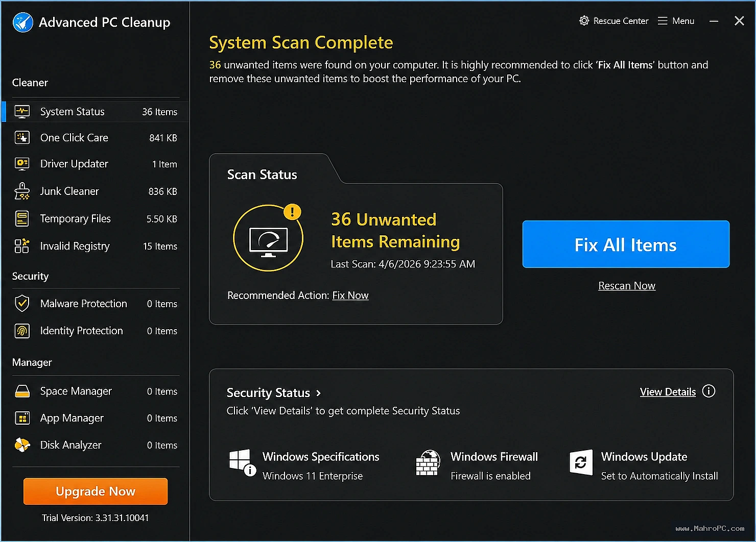
Task: Open Malware Protection section
Action: 96,304
